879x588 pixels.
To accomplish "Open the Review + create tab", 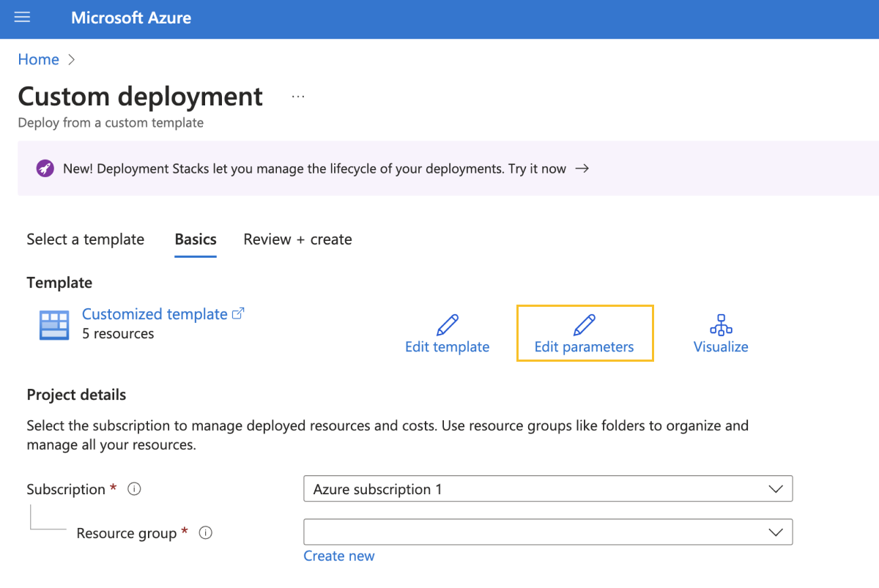I will click(297, 239).
